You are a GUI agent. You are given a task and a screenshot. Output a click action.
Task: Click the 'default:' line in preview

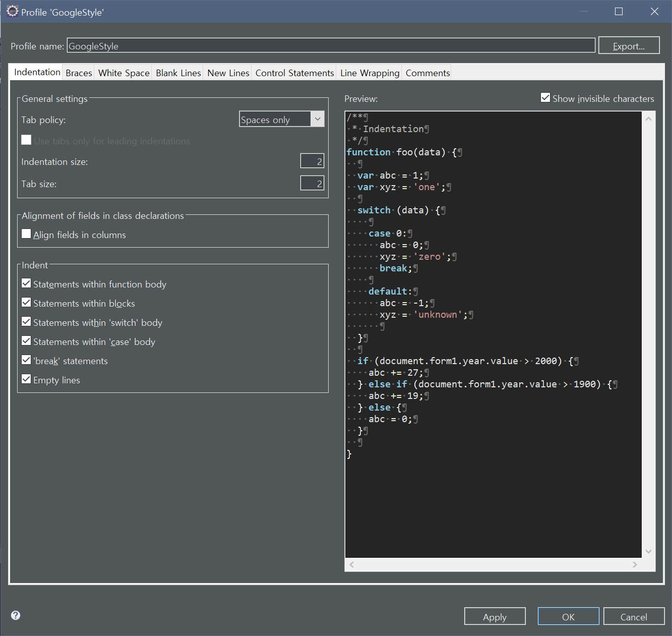393,291
